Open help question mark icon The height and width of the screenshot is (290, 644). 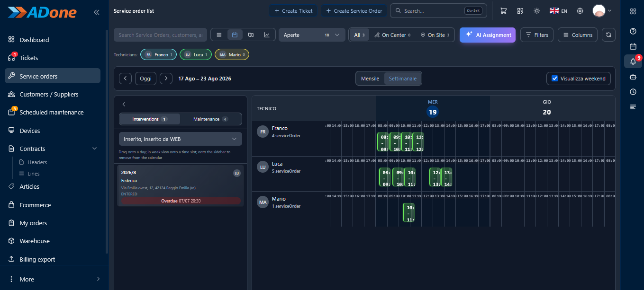pyautogui.click(x=633, y=31)
